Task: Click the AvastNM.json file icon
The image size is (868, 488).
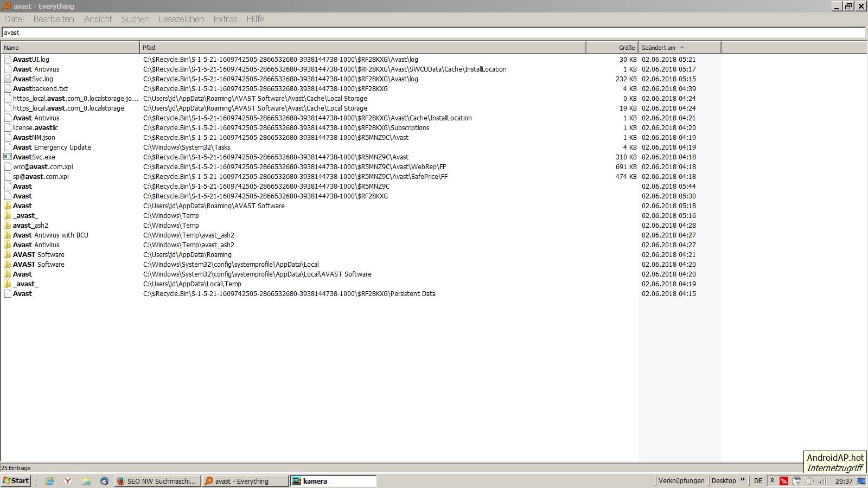Action: (8, 138)
